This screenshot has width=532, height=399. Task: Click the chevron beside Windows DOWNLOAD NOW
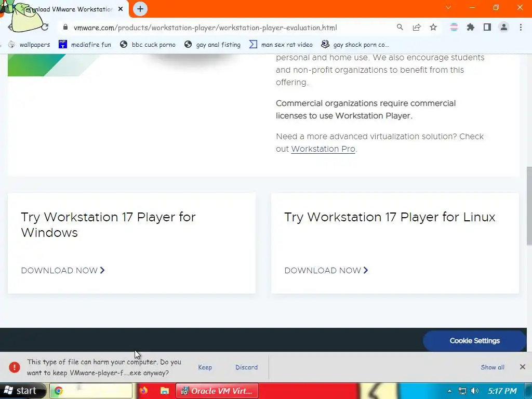pyautogui.click(x=102, y=270)
